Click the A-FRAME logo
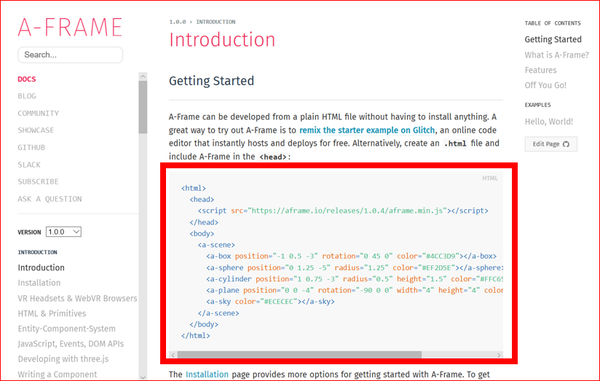 [x=70, y=27]
